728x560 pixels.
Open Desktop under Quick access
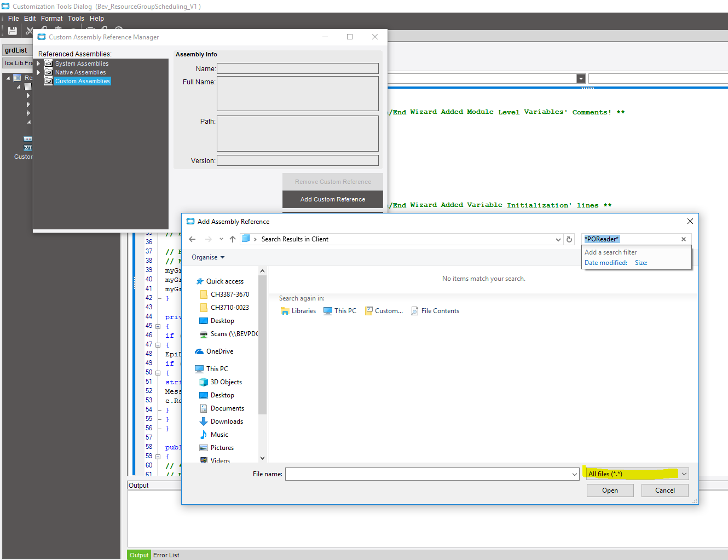[x=217, y=321]
